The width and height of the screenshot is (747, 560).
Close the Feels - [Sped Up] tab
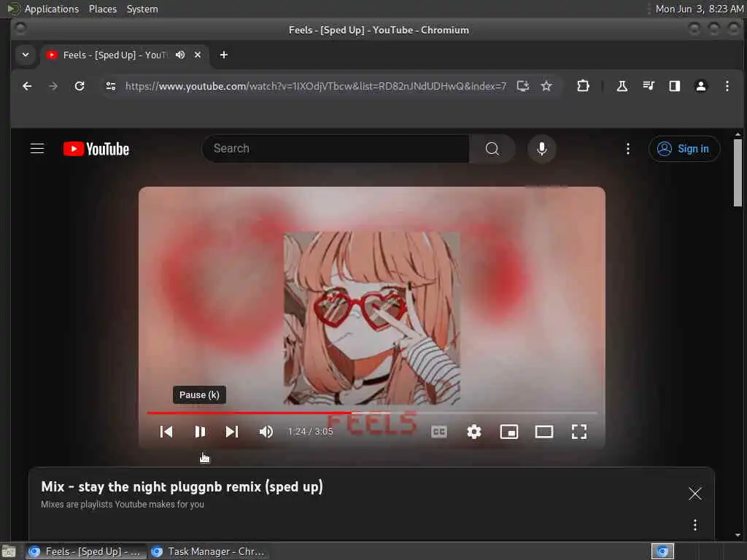pyautogui.click(x=198, y=55)
